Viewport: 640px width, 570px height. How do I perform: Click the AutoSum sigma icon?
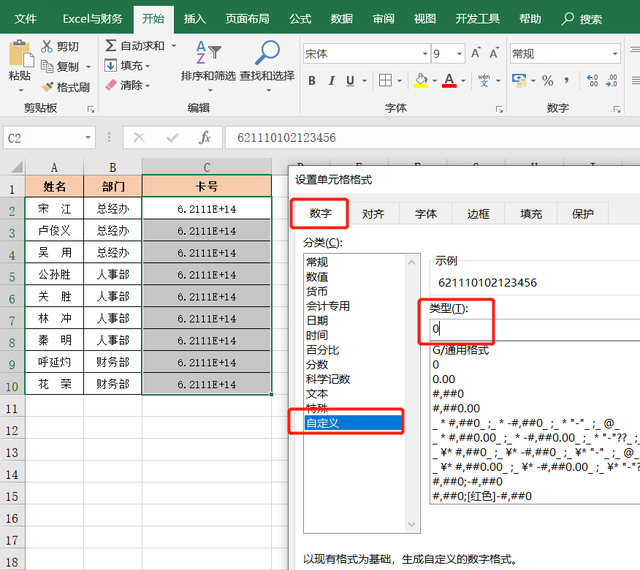(111, 45)
